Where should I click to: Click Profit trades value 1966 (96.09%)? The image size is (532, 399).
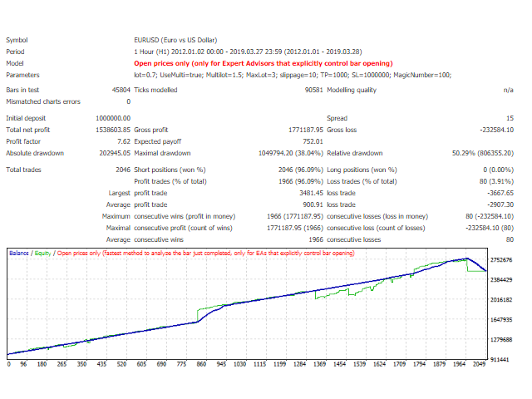301,181
